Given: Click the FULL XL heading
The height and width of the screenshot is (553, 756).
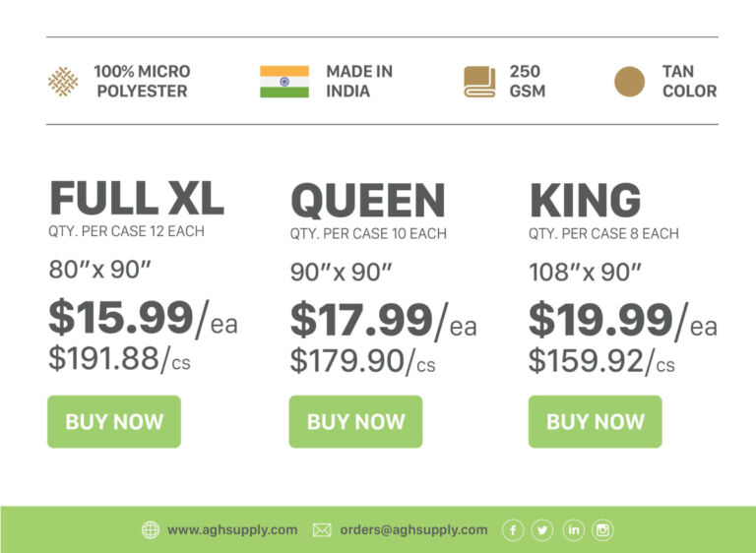Looking at the screenshot, I should click(x=137, y=199).
